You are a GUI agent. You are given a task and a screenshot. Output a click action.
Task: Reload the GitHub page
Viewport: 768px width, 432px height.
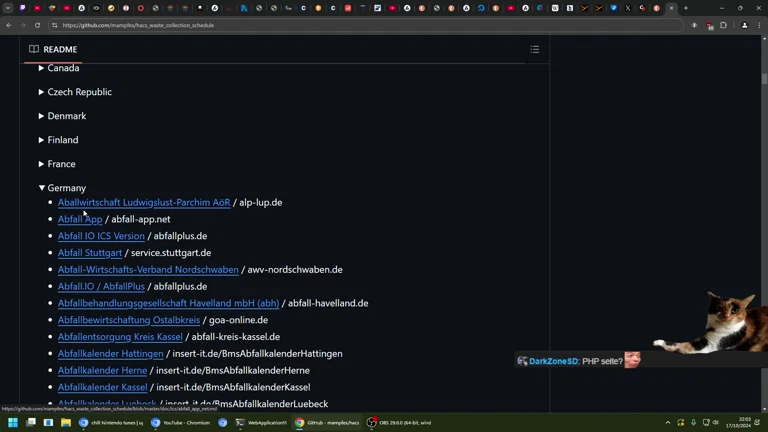(x=38, y=25)
